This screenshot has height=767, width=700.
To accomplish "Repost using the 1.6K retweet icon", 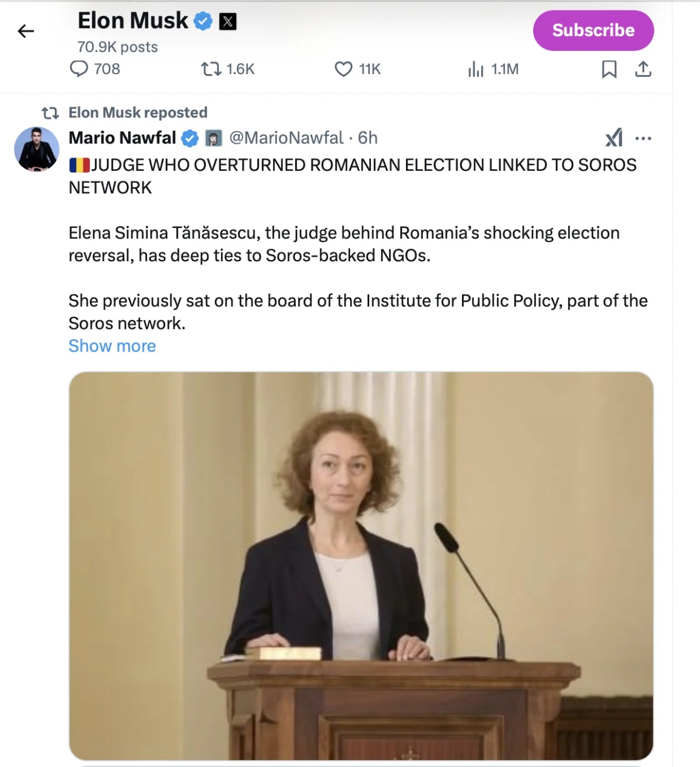I will [211, 69].
